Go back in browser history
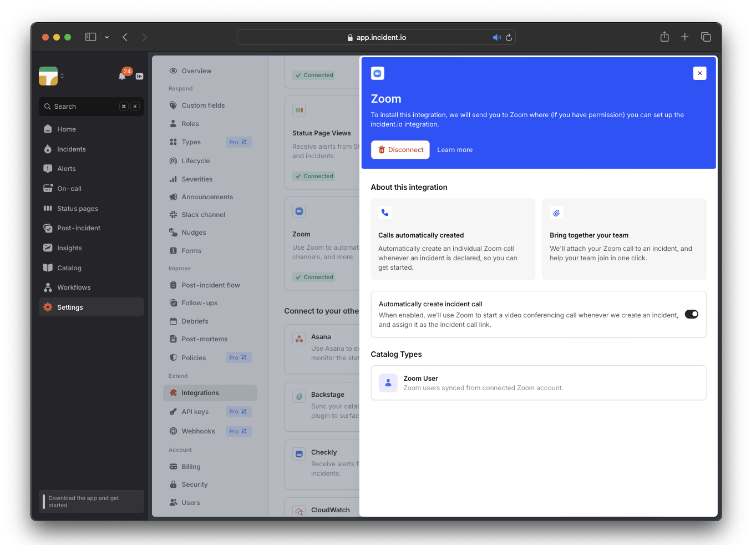 point(125,37)
